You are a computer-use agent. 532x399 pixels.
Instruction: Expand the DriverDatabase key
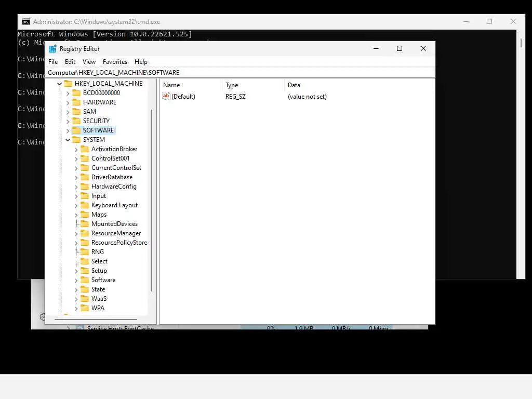[x=76, y=177]
